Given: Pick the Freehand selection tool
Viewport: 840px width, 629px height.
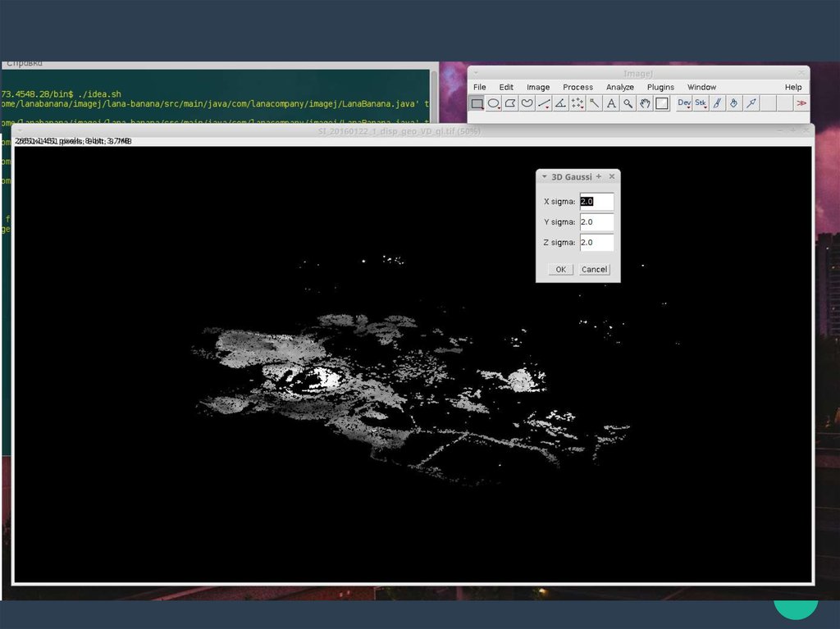Looking at the screenshot, I should point(527,103).
